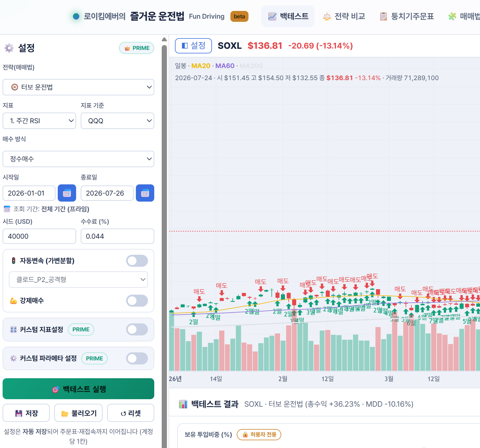Toggle 커스텀 파라메타 설정 switch

coord(137,358)
